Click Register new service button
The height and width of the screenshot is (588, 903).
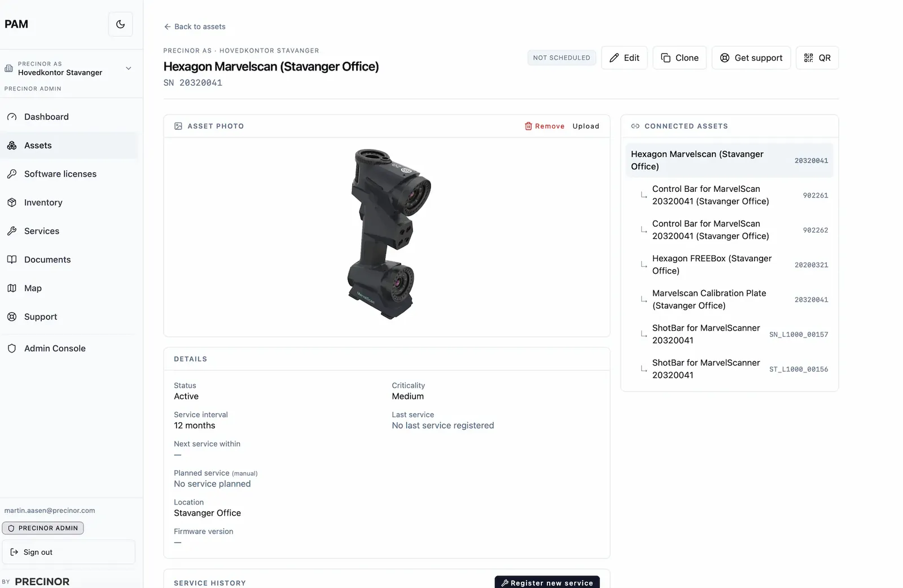(547, 582)
